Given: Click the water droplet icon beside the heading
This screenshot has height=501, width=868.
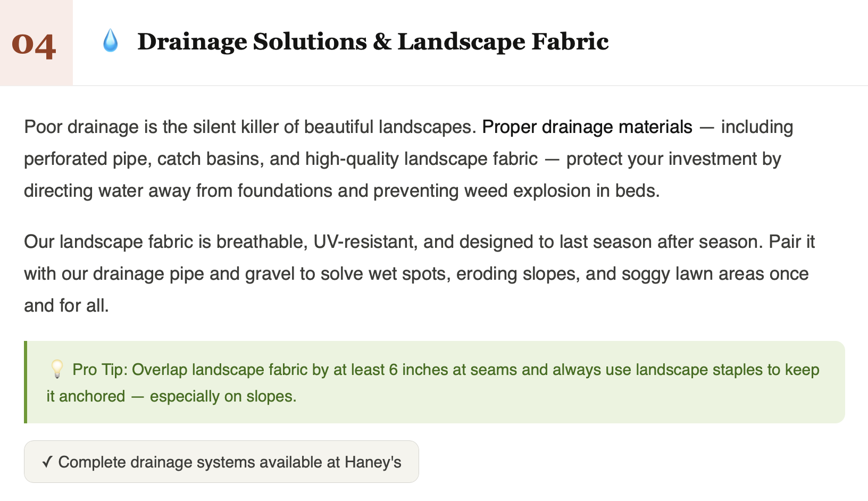Looking at the screenshot, I should pyautogui.click(x=110, y=41).
